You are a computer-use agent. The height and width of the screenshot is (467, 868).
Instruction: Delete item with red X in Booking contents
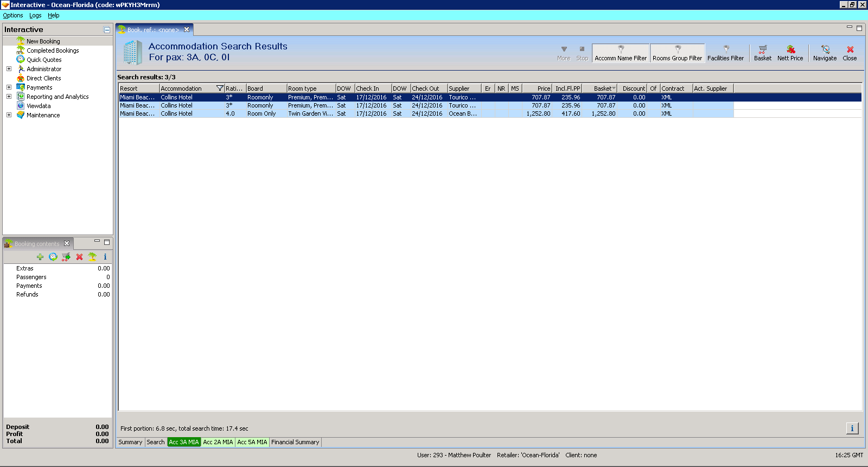[79, 257]
